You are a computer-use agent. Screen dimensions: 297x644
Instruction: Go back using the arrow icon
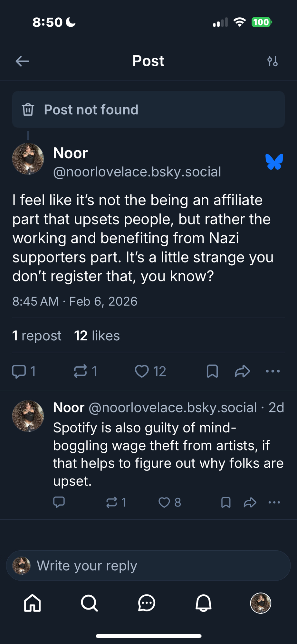coord(22,61)
